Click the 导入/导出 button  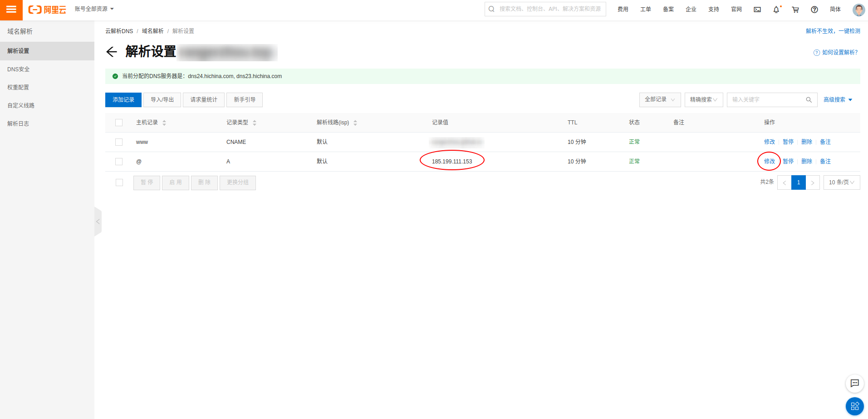pyautogui.click(x=162, y=100)
